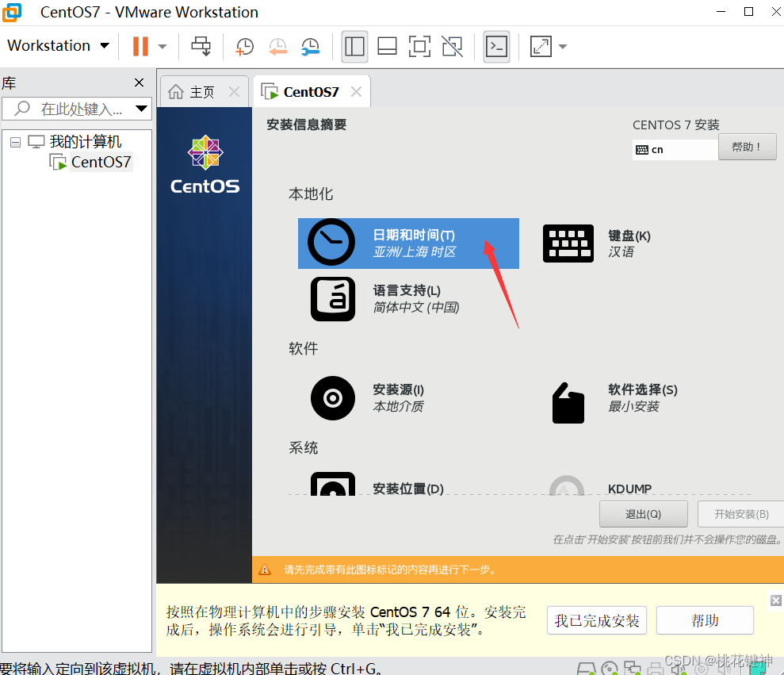Open the library search filter dropdown
Viewport: 784px width, 675px height.
pyautogui.click(x=141, y=109)
